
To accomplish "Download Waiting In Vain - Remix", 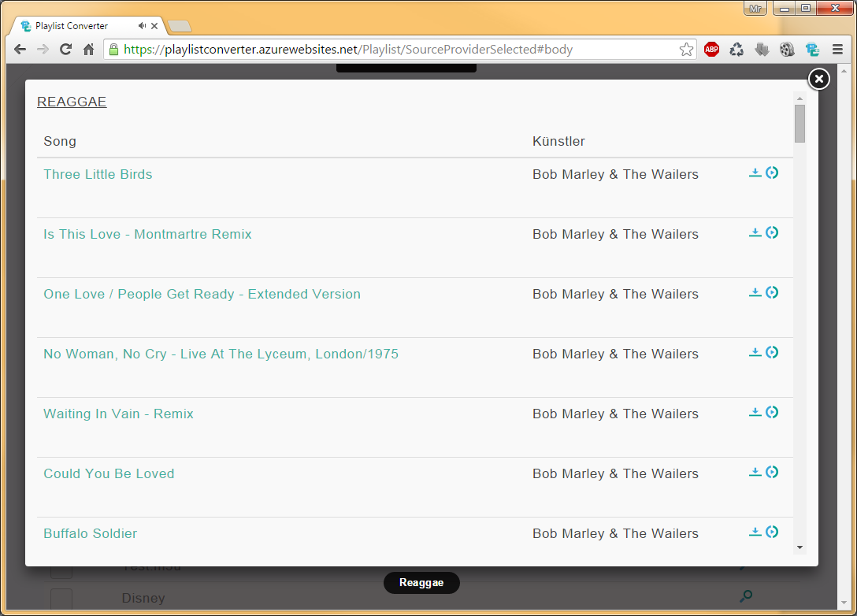I will pyautogui.click(x=755, y=412).
